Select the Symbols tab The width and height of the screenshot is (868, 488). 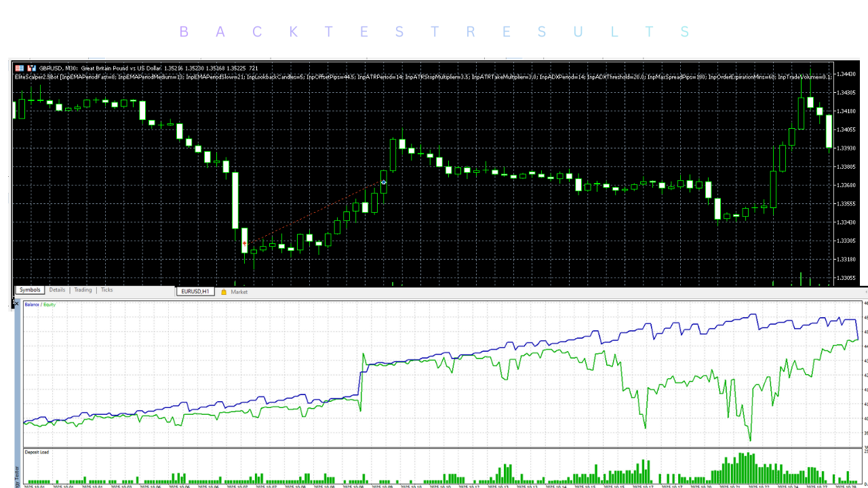tap(29, 289)
